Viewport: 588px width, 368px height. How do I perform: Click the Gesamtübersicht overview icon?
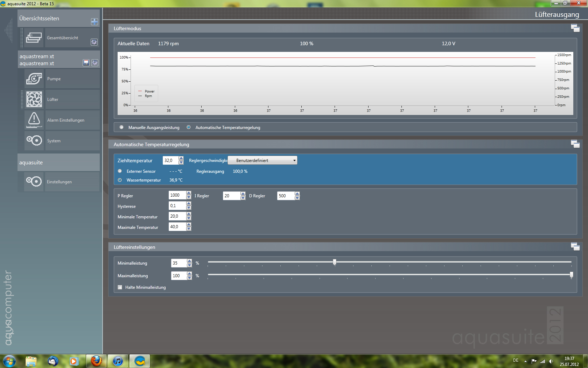pyautogui.click(x=34, y=38)
